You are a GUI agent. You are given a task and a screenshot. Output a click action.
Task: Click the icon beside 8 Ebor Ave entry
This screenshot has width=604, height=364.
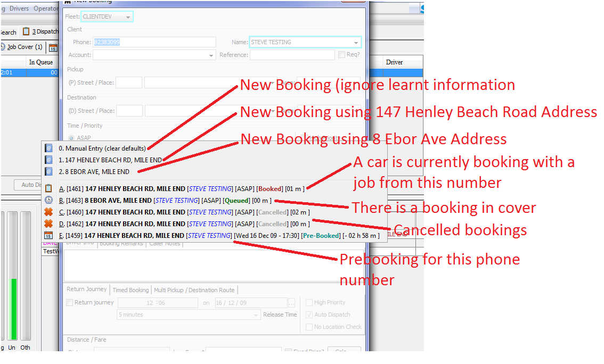tap(48, 171)
